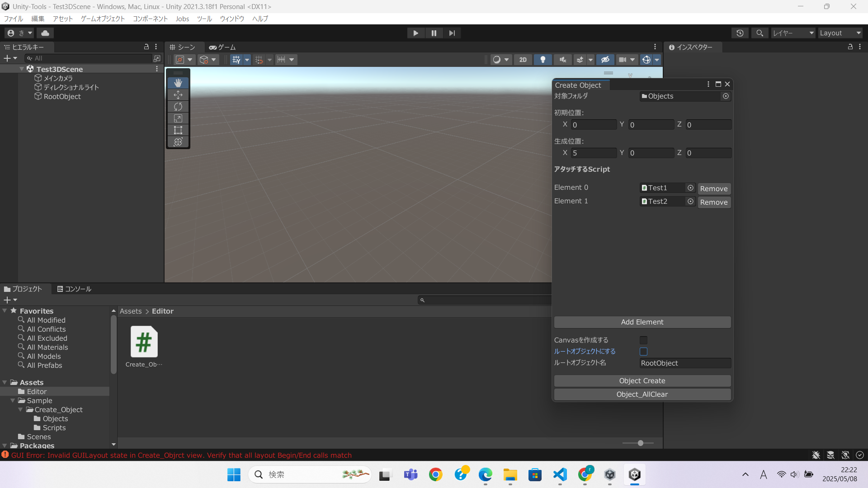Click the Object Create button
Screen dimensions: 868x488
[642, 381]
